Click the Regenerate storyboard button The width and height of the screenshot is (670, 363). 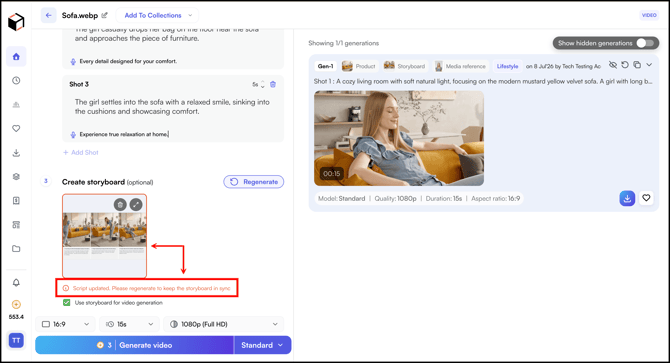tap(254, 182)
